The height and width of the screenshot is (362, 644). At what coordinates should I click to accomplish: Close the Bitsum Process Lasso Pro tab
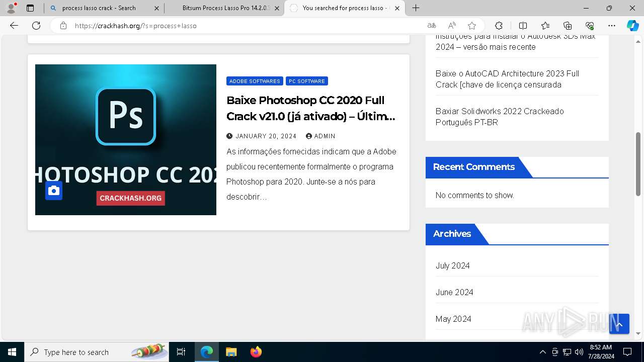click(277, 8)
